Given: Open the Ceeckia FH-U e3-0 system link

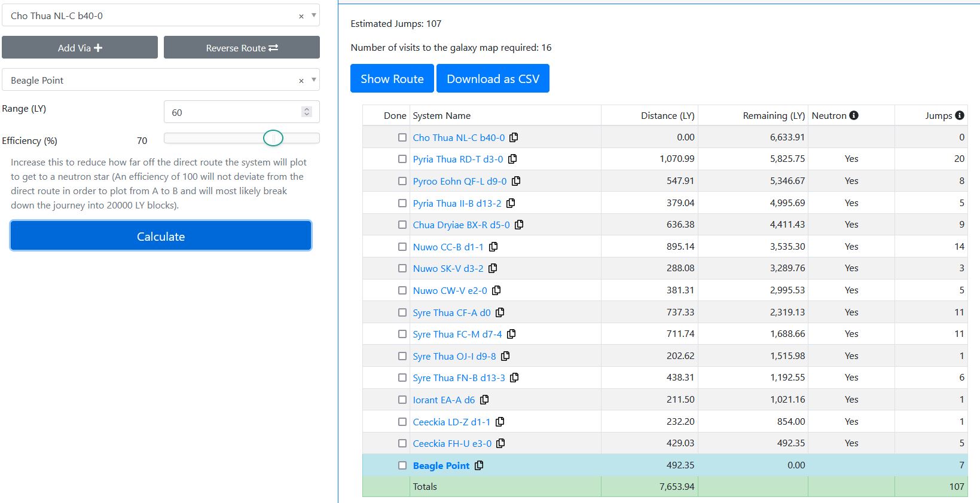Looking at the screenshot, I should (452, 443).
